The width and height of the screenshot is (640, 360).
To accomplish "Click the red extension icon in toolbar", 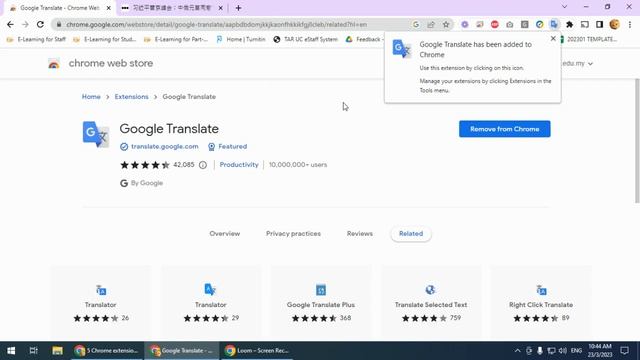I will [495, 24].
